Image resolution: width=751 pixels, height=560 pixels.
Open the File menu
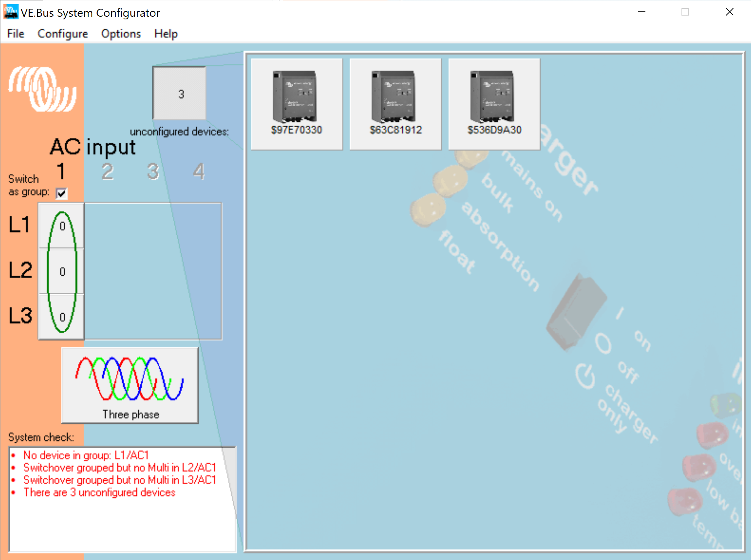[x=16, y=34]
